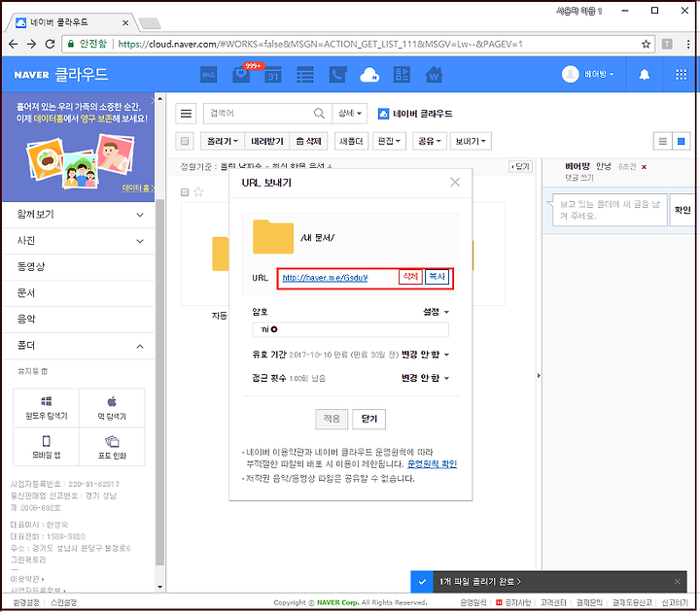Open the notifications bell icon
The height and width of the screenshot is (612, 700).
pos(645,74)
